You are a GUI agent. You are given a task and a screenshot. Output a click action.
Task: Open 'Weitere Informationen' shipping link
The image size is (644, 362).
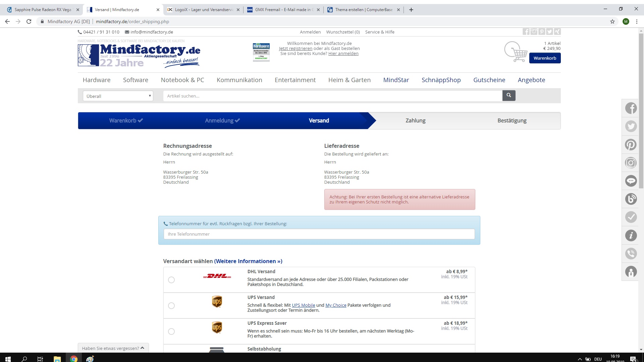click(248, 261)
